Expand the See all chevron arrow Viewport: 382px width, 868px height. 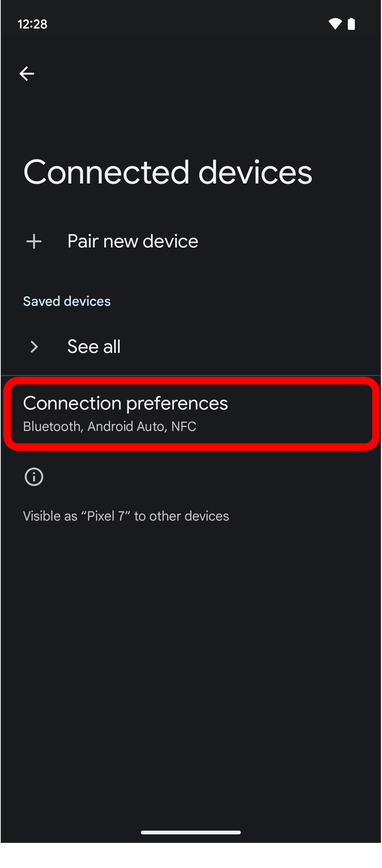point(34,347)
